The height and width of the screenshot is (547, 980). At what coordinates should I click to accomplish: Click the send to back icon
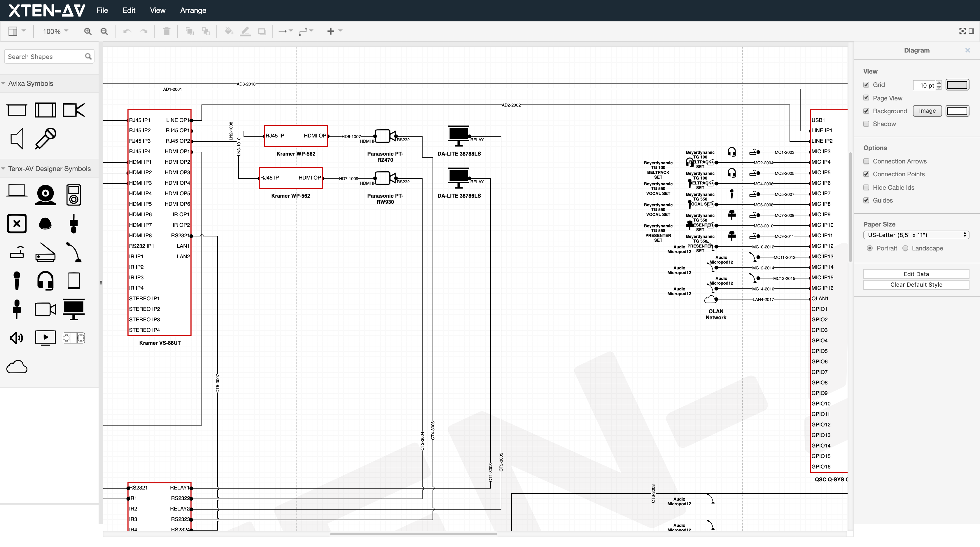tap(206, 31)
